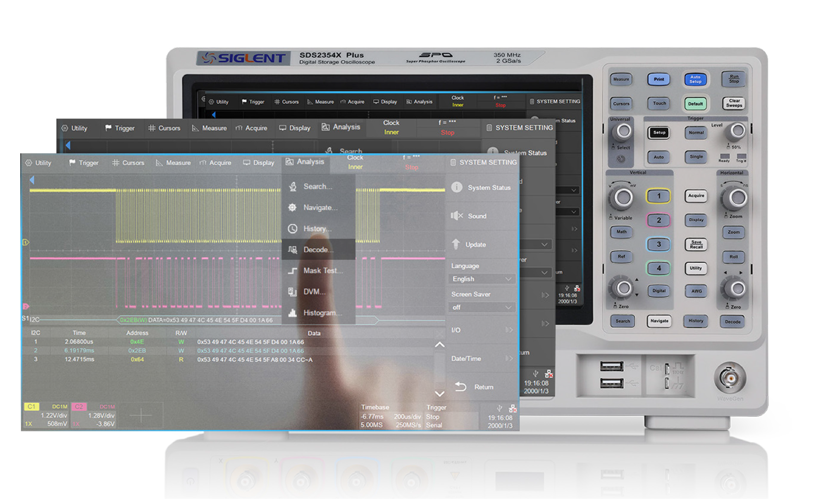Click the USB status icon near the clock
826x504 pixels.
pos(499,408)
